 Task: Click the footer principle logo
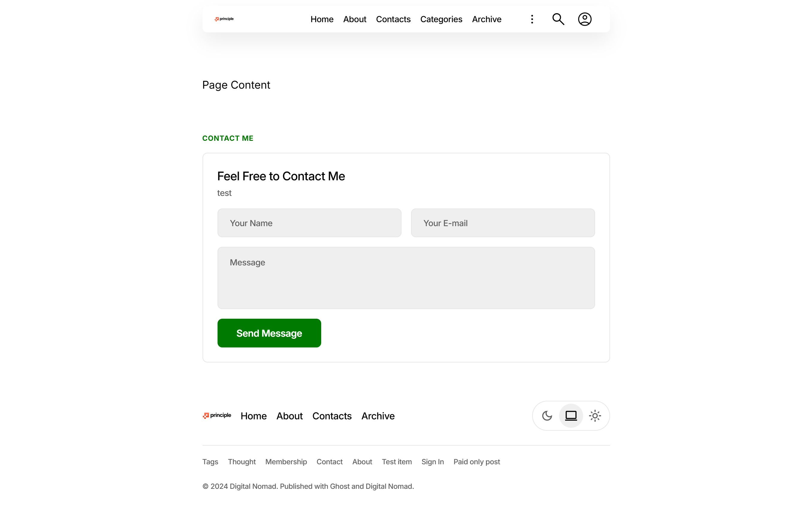[x=217, y=416]
